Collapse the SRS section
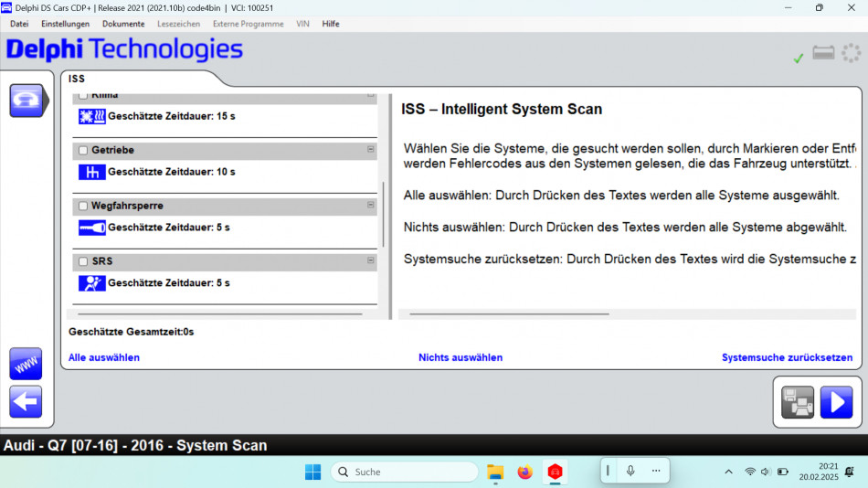868x488 pixels. [x=370, y=261]
